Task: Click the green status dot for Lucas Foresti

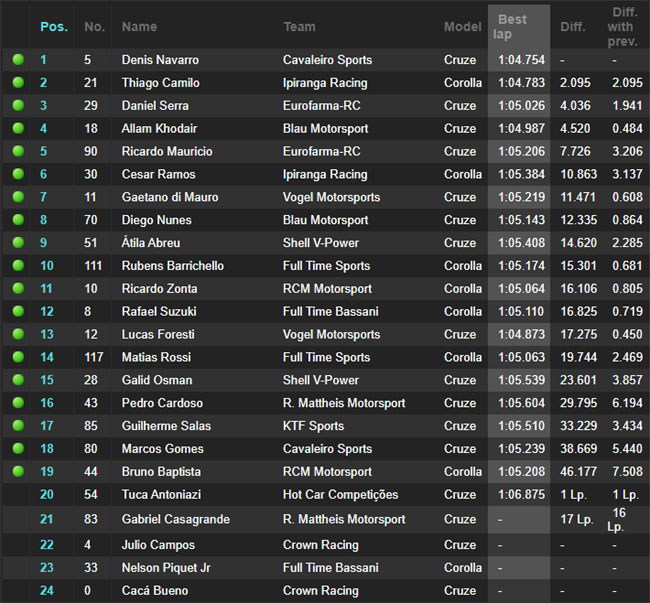Action: 18,334
